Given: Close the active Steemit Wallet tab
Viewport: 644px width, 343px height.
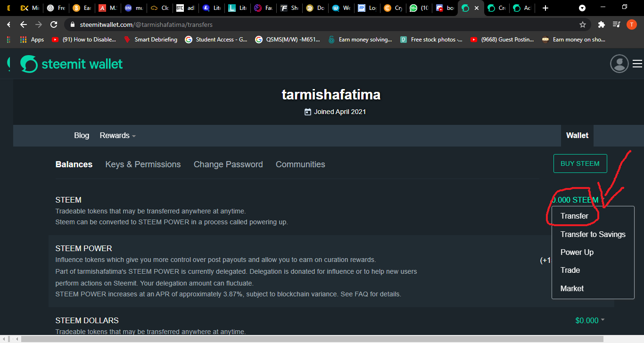Looking at the screenshot, I should click(x=477, y=8).
